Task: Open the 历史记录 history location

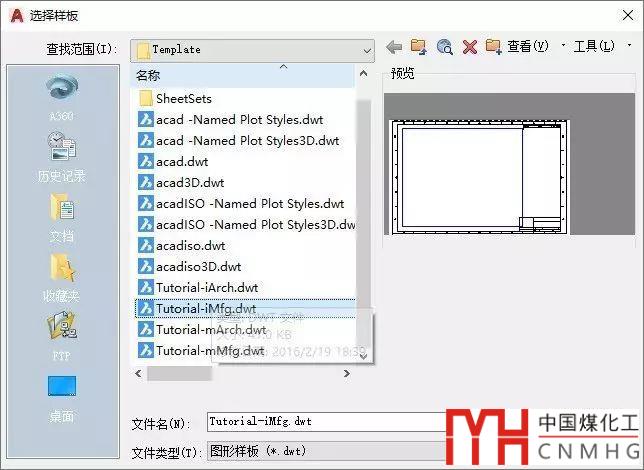Action: pos(61,158)
